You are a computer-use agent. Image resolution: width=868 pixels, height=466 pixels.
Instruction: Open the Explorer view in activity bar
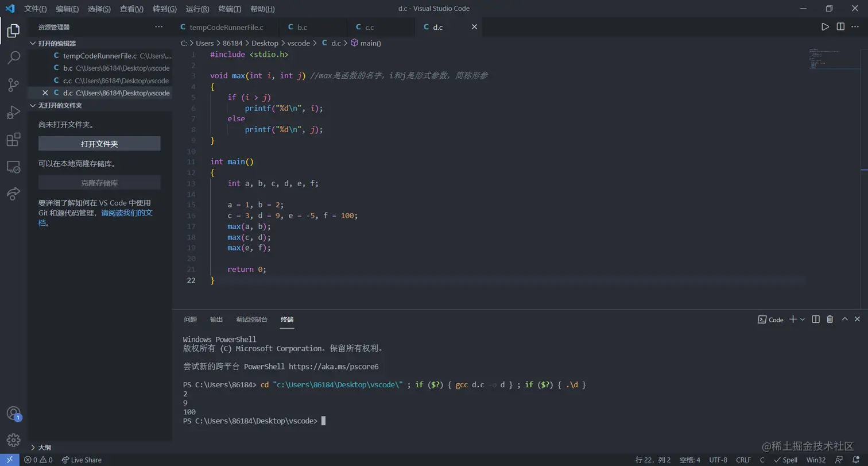coord(13,30)
